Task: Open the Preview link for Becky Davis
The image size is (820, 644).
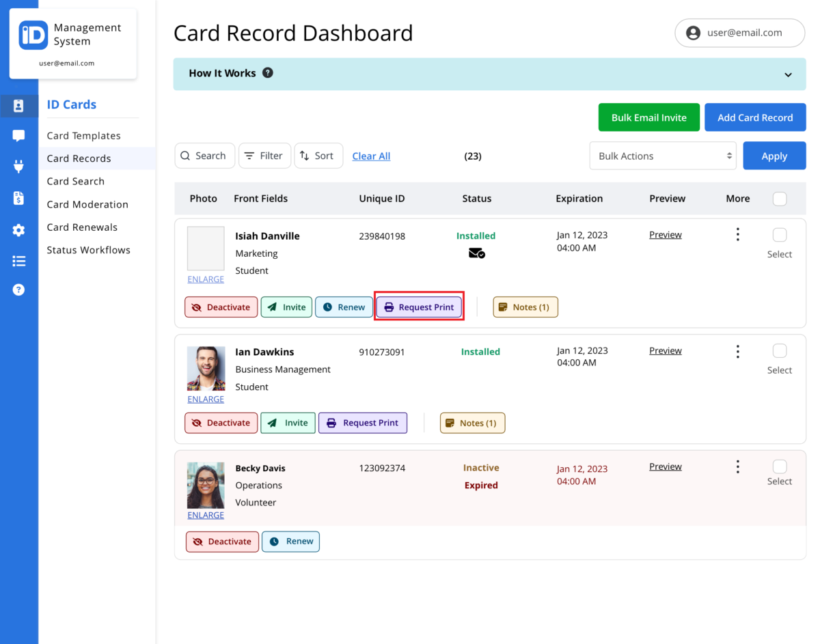Action: coord(665,466)
